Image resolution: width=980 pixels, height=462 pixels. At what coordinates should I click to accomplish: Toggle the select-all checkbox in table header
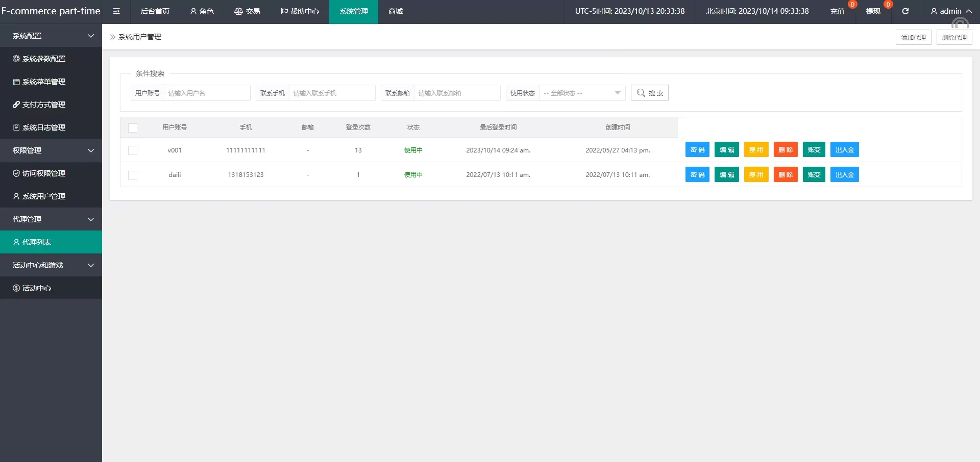[133, 128]
